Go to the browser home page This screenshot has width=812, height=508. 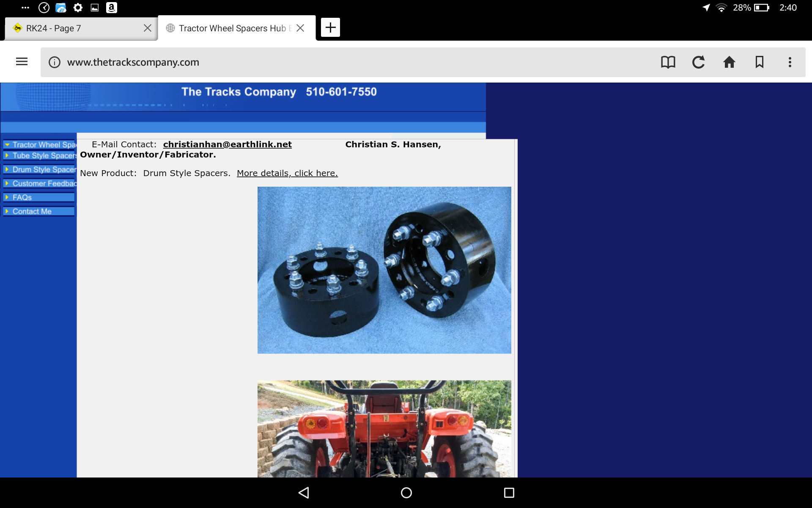[729, 62]
